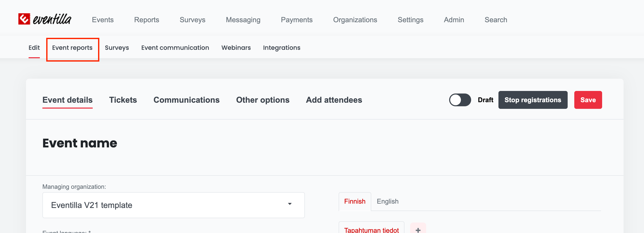This screenshot has width=644, height=233.
Task: Click the Event name heading
Action: [80, 143]
